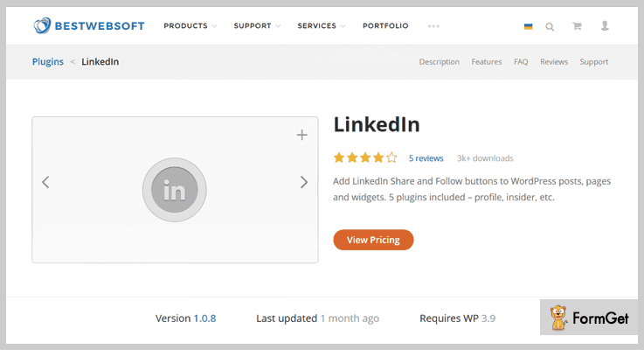Open version 1.0.8 link
The height and width of the screenshot is (350, 644).
[204, 318]
